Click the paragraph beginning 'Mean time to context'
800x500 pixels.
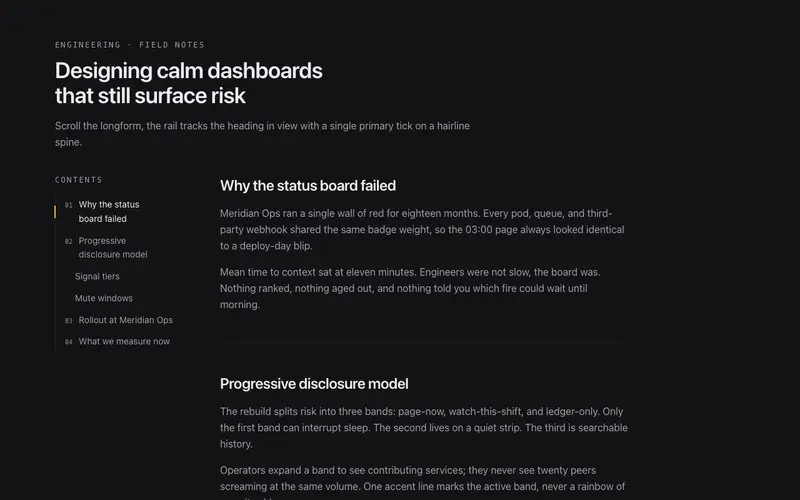tap(410, 288)
